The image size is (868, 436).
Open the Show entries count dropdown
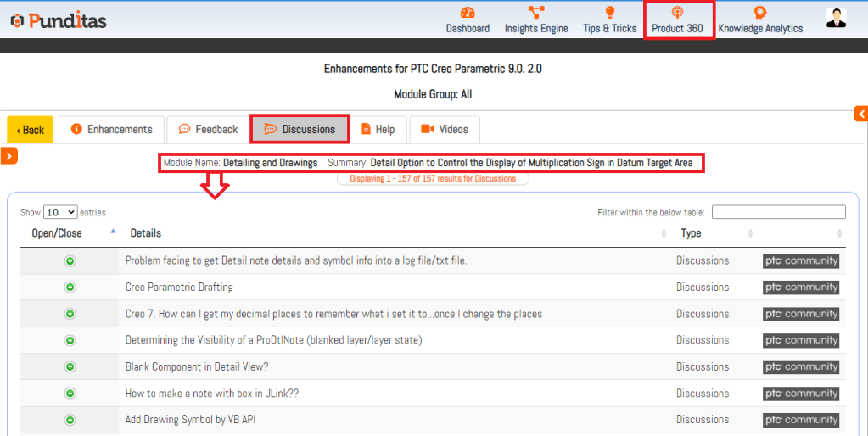coord(60,212)
